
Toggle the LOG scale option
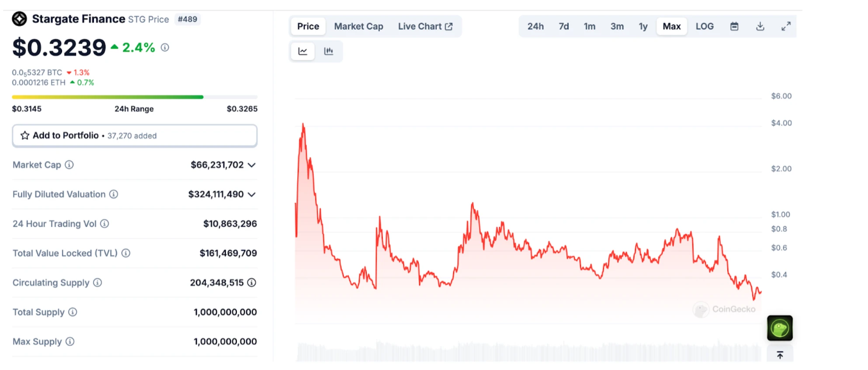[x=705, y=26]
